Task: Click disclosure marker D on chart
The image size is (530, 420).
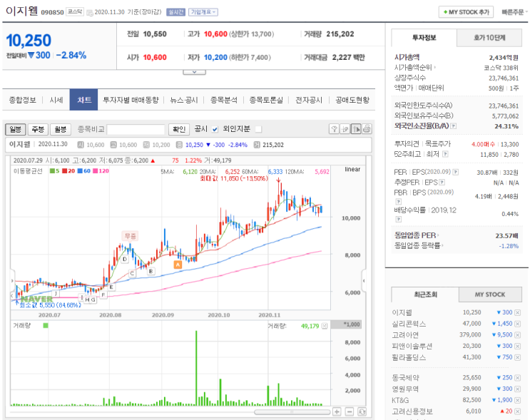Action: tap(125, 259)
